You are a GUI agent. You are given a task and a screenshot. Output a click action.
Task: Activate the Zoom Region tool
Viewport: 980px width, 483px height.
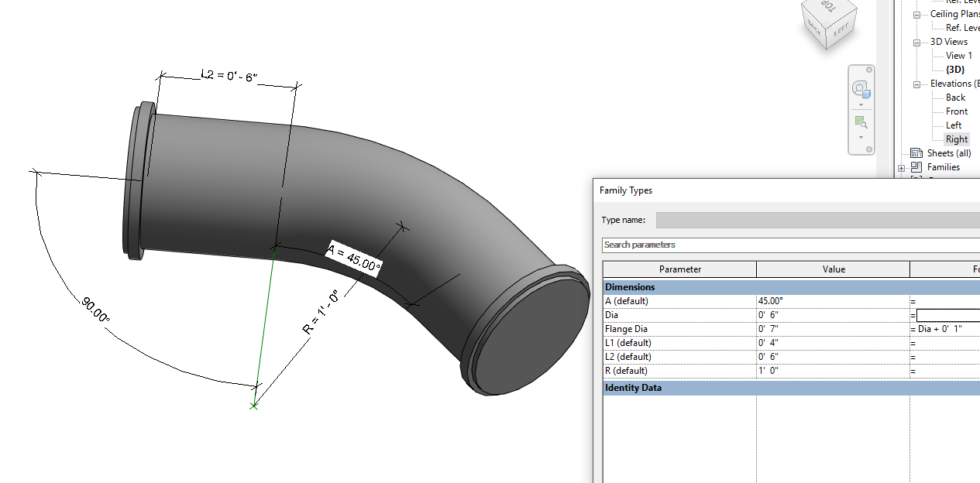coord(861,122)
